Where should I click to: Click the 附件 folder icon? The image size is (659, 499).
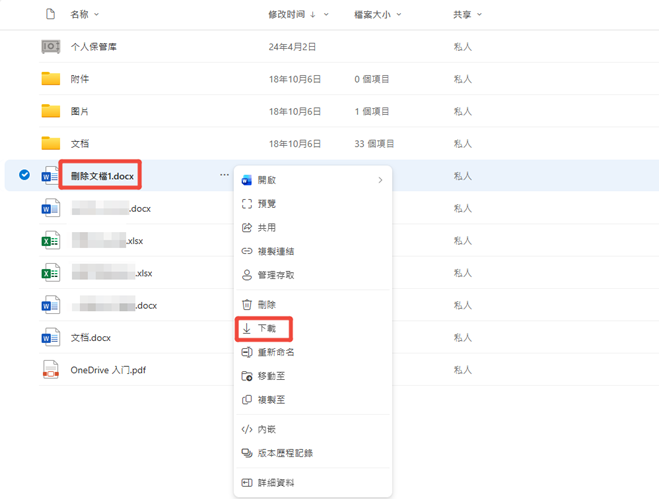click(50, 79)
